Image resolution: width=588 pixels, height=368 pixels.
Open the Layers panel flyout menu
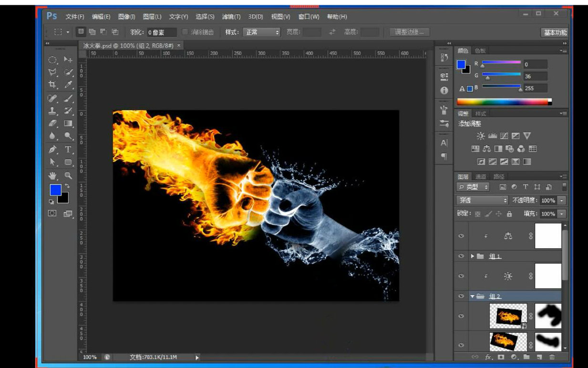[564, 176]
